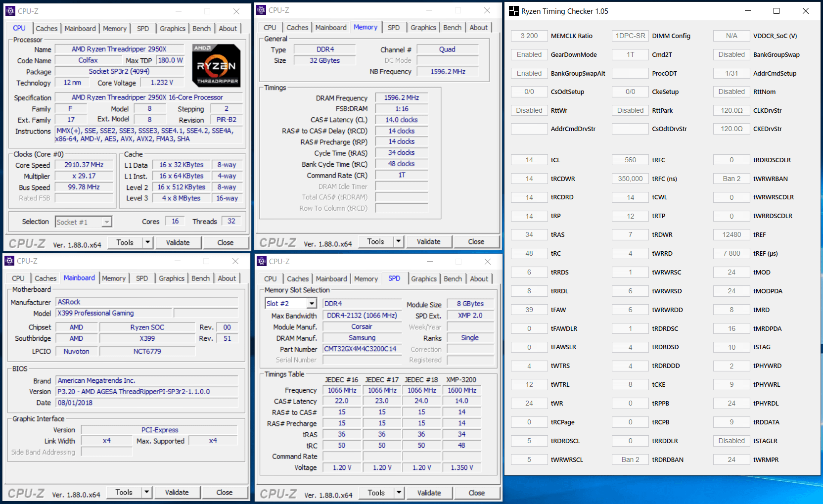Click the CAS# Latency 14.0 clocks value

402,120
